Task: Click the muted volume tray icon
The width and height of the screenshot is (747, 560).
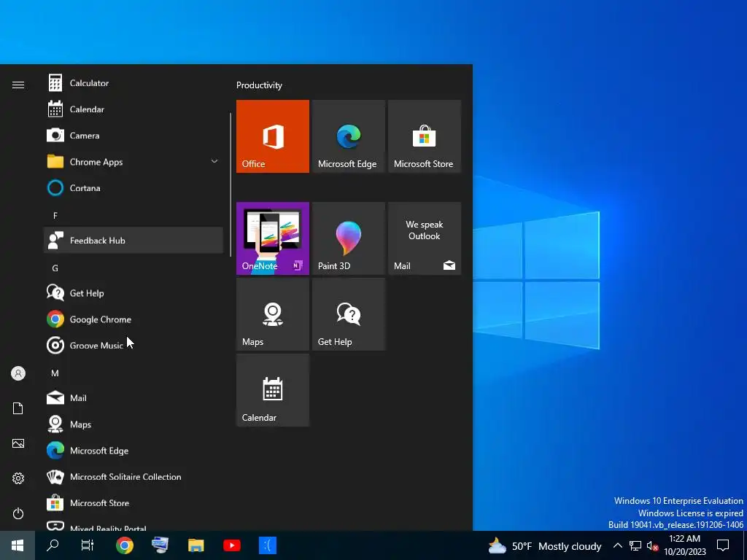Action: pyautogui.click(x=652, y=545)
